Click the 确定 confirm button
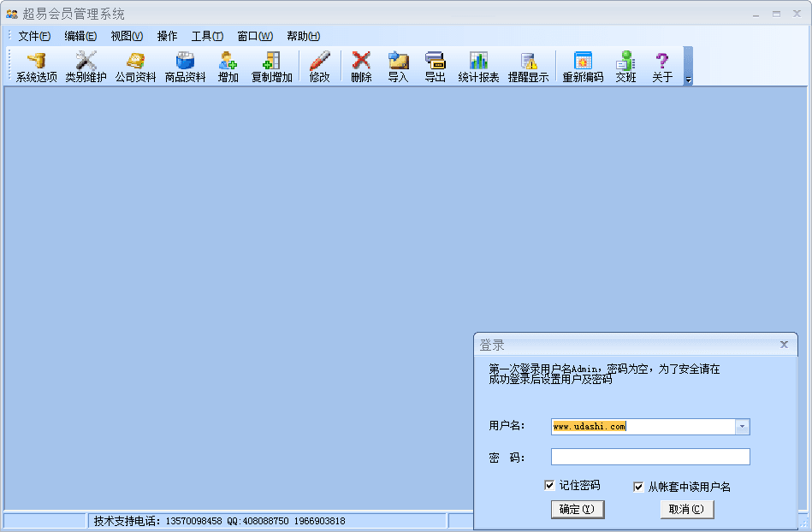 578,509
